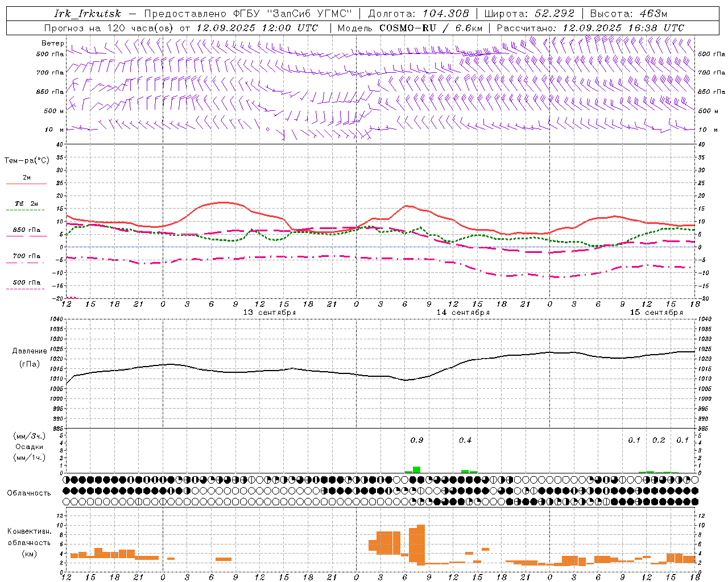Click the (мм/3ч.) unit label
The image size is (728, 582).
(30, 436)
